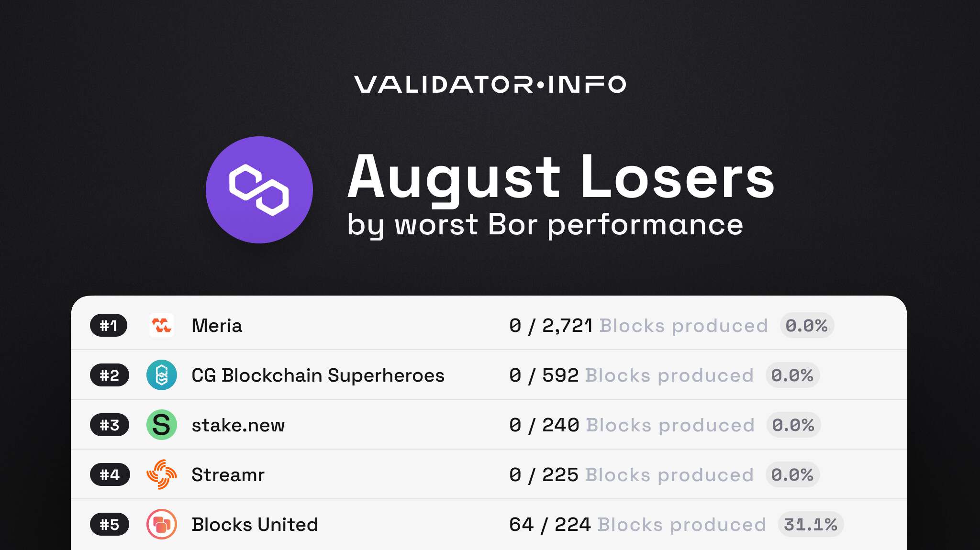Click the orange Streamr logo
The image size is (980, 550).
(161, 474)
